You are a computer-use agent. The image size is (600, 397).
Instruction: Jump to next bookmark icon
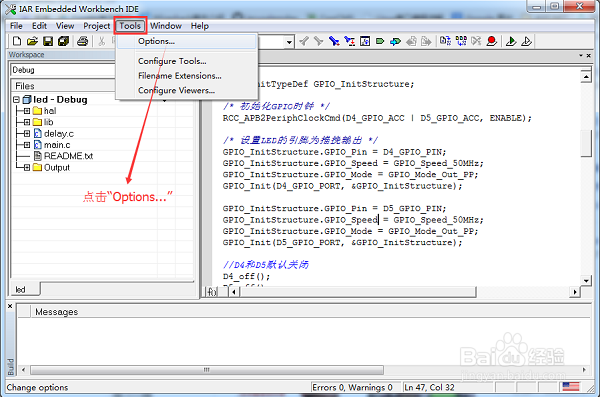[395, 41]
